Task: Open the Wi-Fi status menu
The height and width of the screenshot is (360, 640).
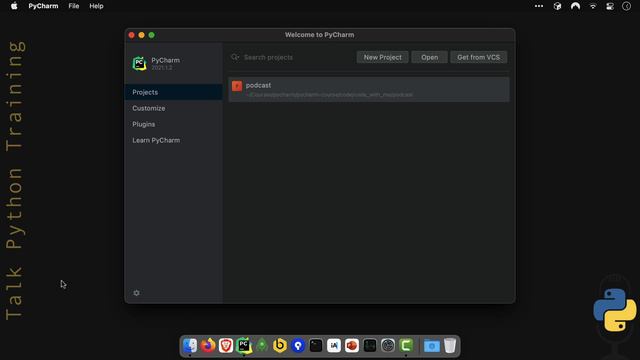Action: click(x=593, y=6)
